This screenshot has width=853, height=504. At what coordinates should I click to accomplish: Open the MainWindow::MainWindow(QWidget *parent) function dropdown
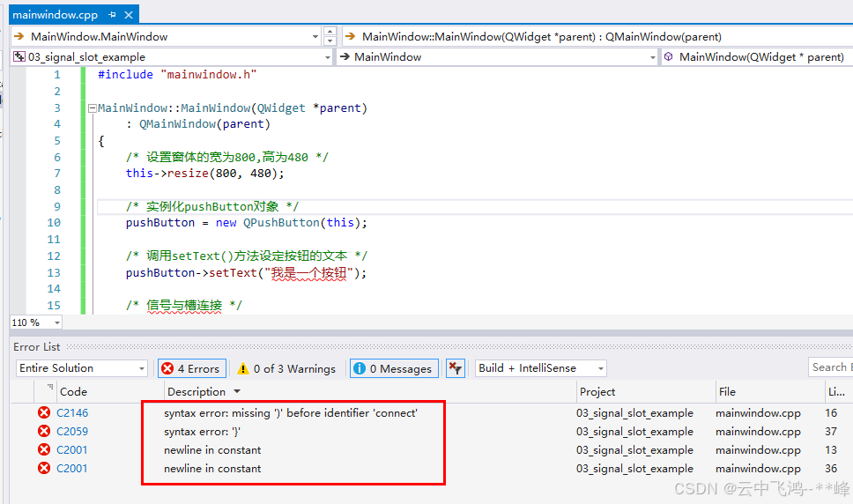click(597, 36)
